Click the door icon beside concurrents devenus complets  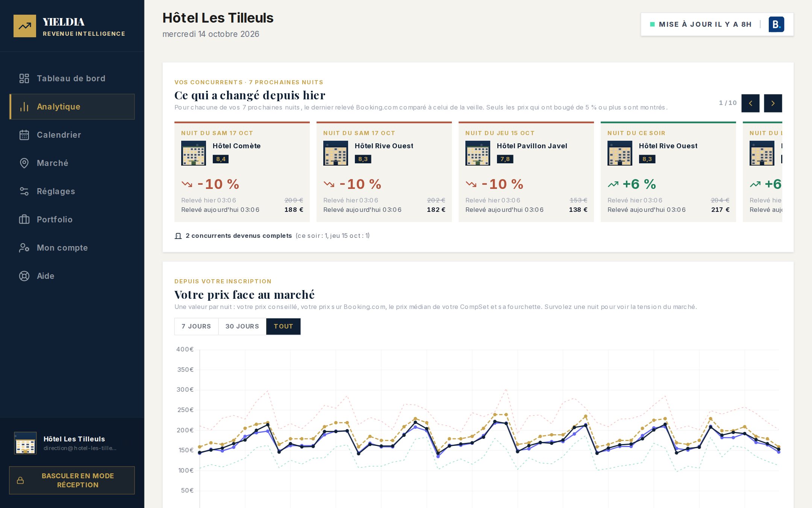coord(178,236)
